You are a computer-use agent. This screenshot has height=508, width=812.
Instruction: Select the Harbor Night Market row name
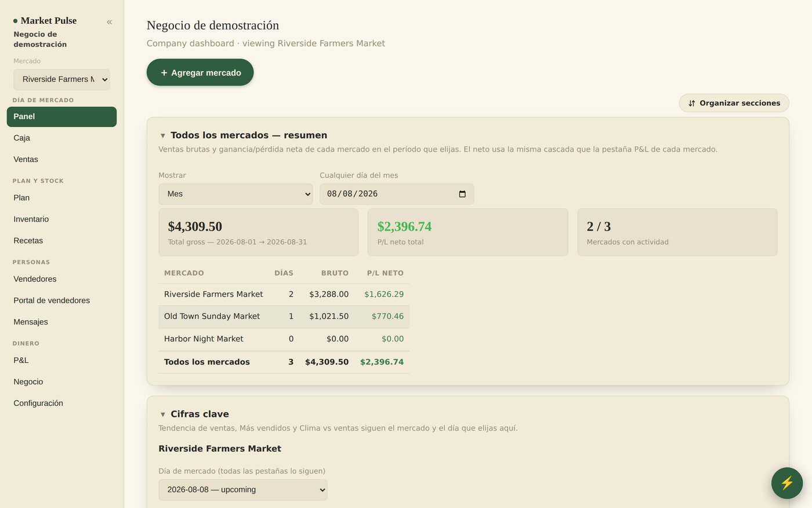pos(204,339)
